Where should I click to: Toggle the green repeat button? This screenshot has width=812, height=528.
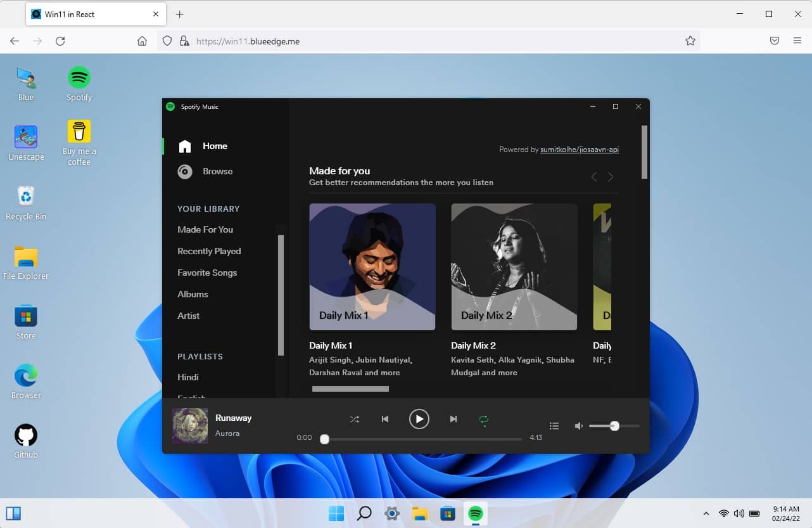click(x=484, y=420)
